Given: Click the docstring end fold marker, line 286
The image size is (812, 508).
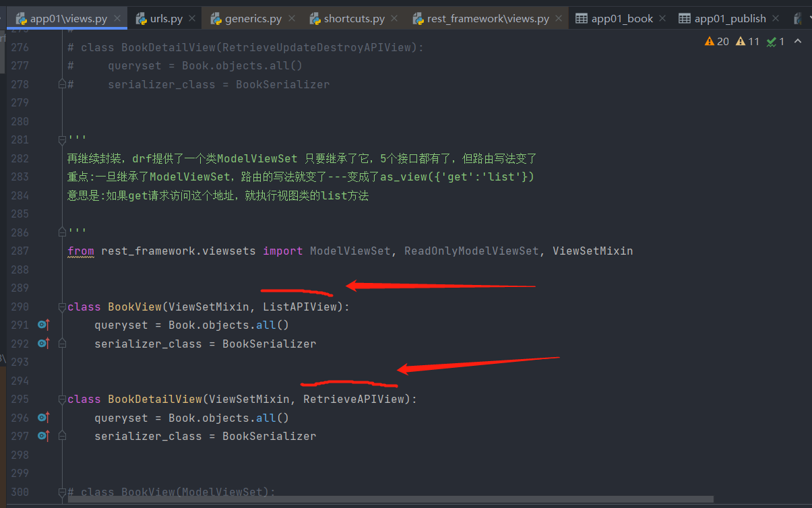Looking at the screenshot, I should (62, 232).
